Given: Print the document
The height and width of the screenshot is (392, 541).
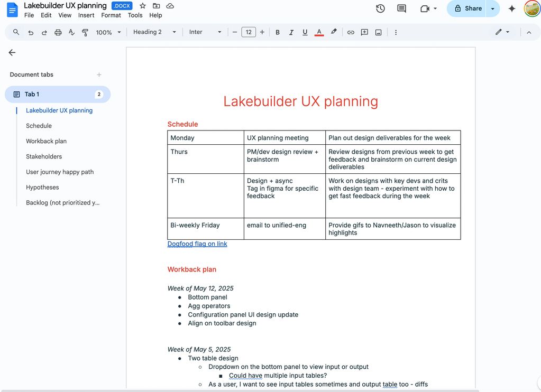Looking at the screenshot, I should [x=58, y=32].
